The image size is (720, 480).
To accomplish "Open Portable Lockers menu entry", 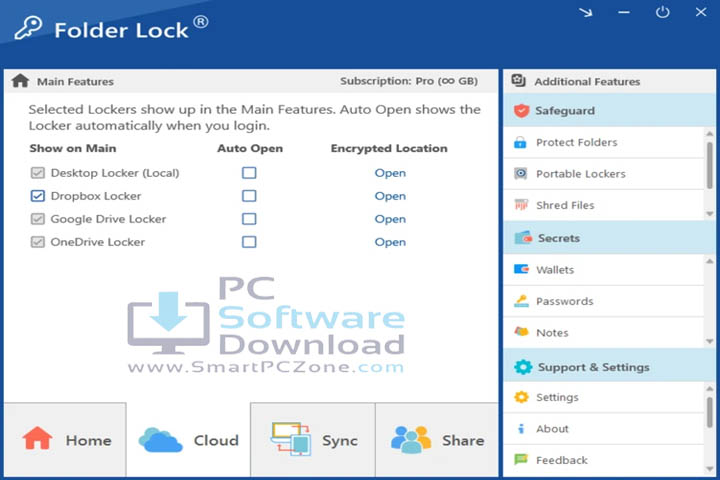I will coord(604,174).
